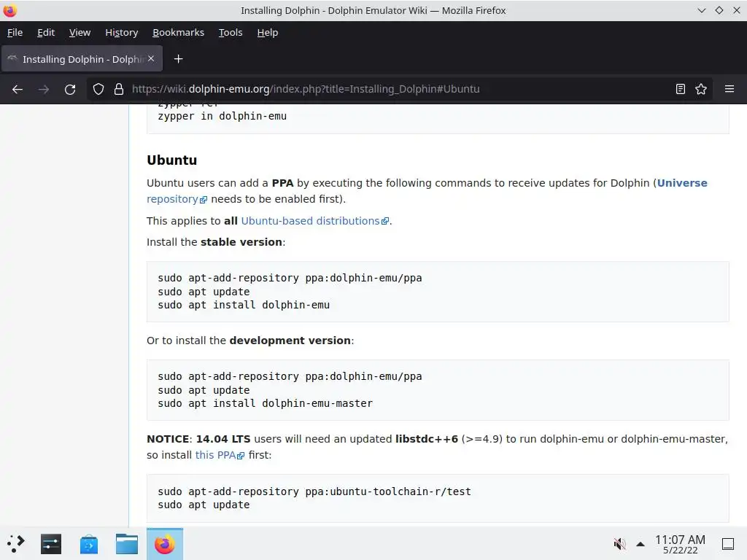Open the File menu
Viewport: 747px width, 560px height.
point(15,32)
